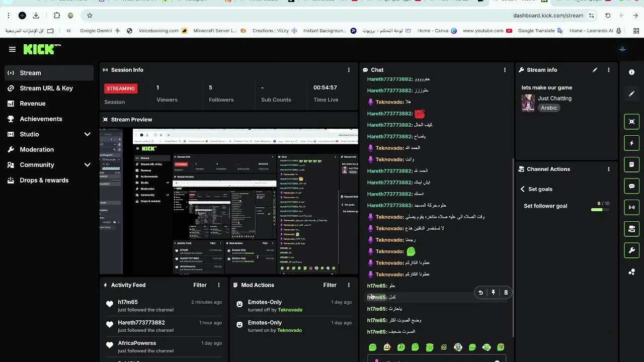Click the Stream Preview video
This screenshot has height=362, width=644.
tap(228, 201)
